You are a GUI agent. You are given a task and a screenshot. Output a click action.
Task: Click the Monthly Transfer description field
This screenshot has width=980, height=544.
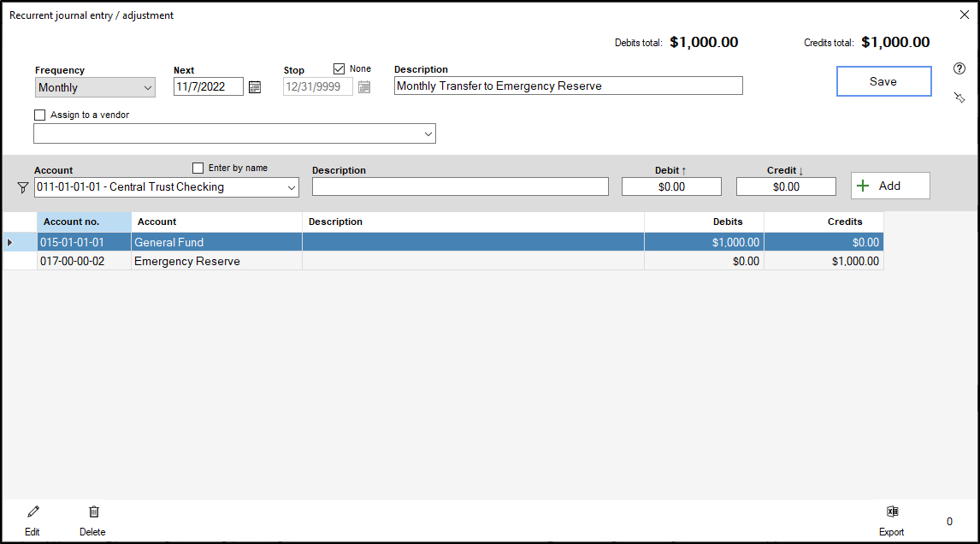568,86
